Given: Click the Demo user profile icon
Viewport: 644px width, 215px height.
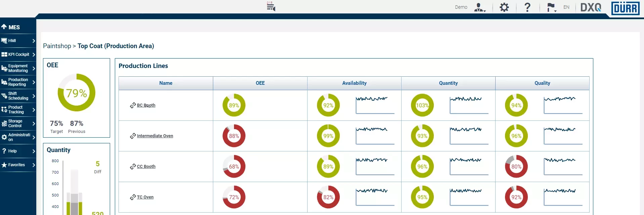Looking at the screenshot, I should [479, 7].
